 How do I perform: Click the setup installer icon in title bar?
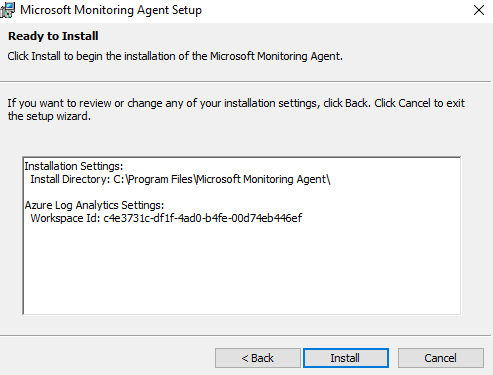tap(7, 10)
